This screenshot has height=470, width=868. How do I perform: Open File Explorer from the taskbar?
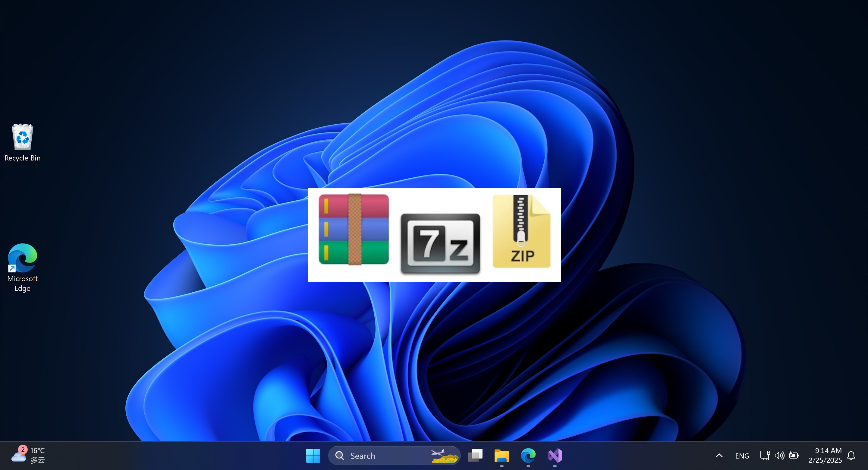tap(502, 456)
